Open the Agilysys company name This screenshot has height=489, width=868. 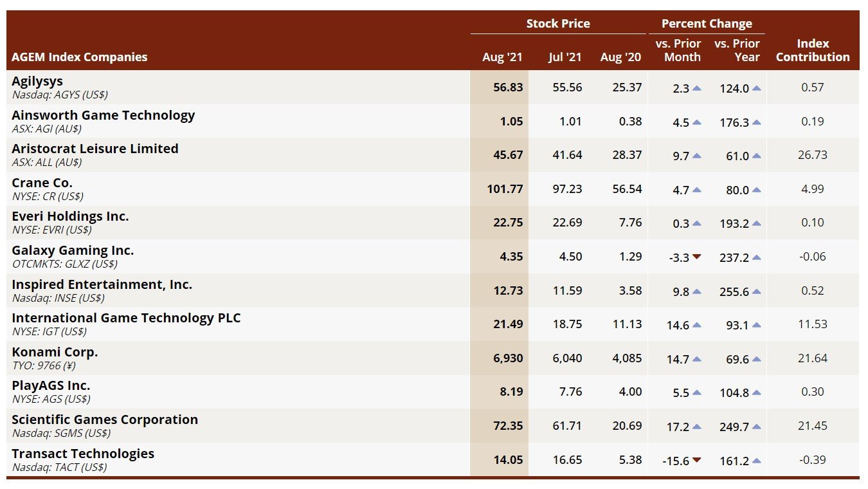[x=37, y=82]
